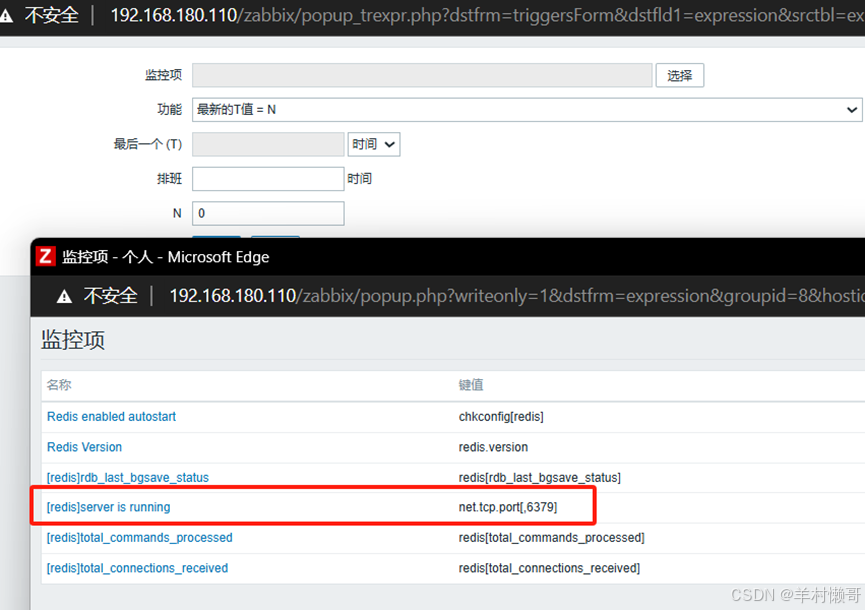The width and height of the screenshot is (865, 610).
Task: Click the 选择 button next to 监控项
Action: tap(679, 75)
